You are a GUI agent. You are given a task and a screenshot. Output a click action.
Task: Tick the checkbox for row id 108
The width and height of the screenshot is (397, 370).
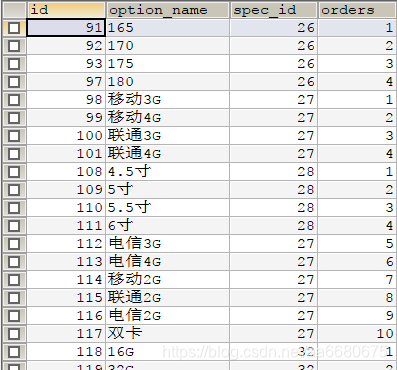point(14,172)
